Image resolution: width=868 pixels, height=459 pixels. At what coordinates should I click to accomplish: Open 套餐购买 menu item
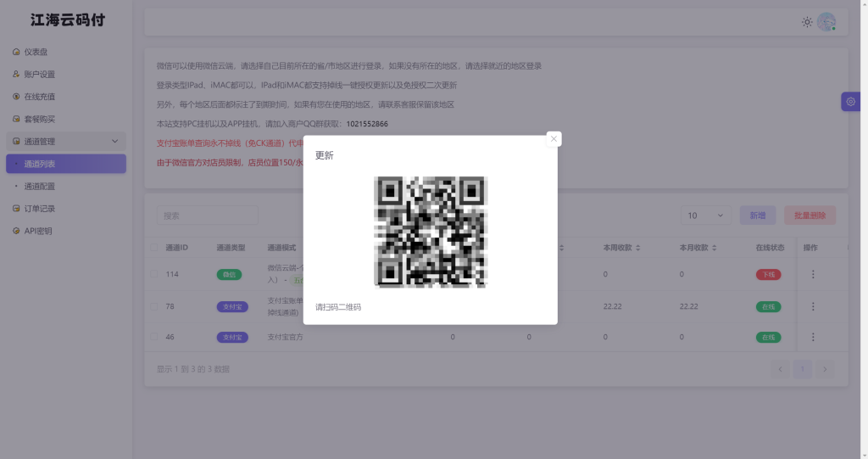pyautogui.click(x=66, y=119)
